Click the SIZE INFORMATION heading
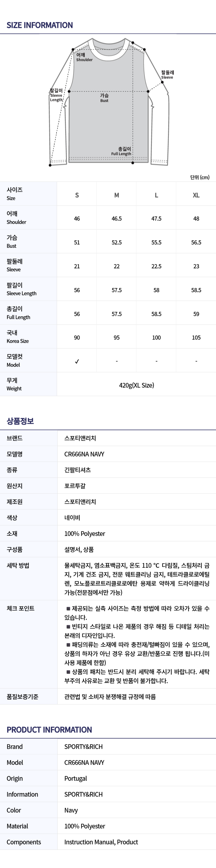The image size is (216, 868). [x=40, y=25]
